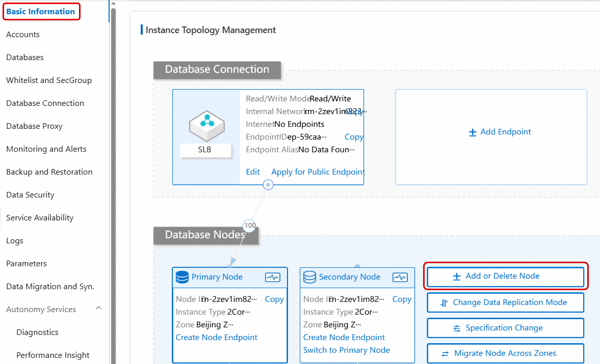The image size is (600, 364).
Task: Collapse the Autonomy Services menu section
Action: tap(99, 309)
